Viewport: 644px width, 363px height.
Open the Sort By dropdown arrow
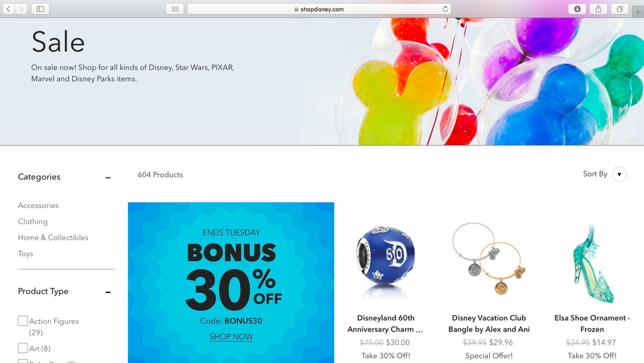coord(619,174)
